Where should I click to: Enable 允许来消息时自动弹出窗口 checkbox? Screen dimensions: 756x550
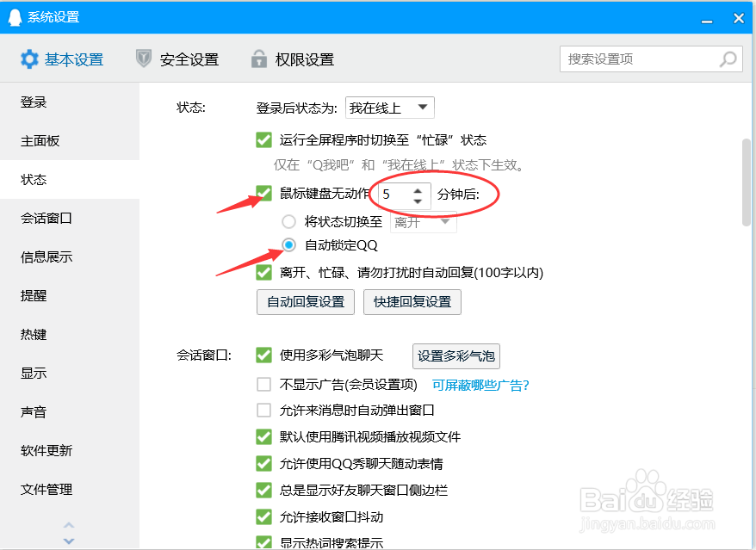click(x=263, y=411)
